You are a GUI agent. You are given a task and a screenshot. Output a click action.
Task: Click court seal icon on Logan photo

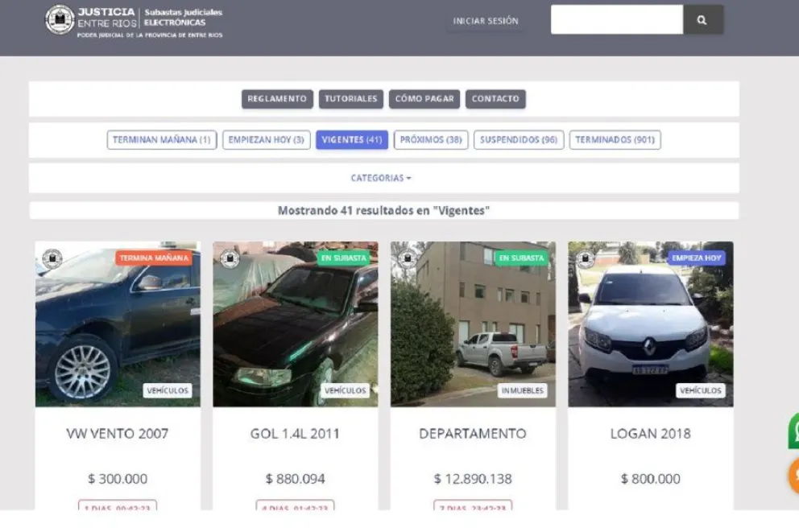pos(586,258)
